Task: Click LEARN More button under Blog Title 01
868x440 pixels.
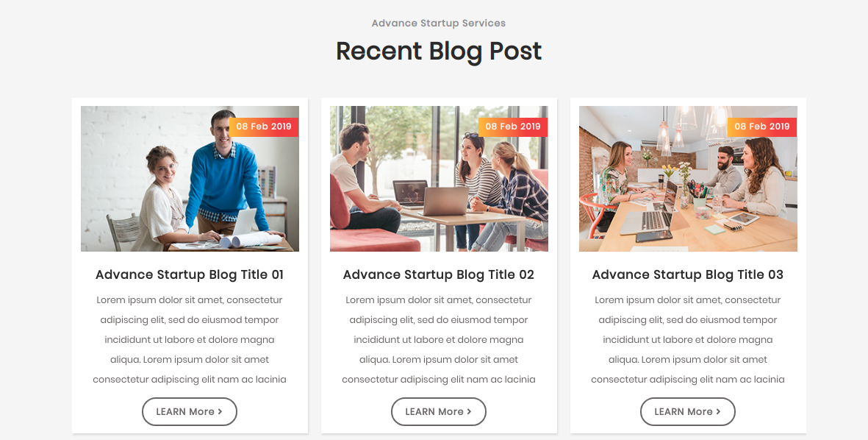Action: click(x=190, y=412)
